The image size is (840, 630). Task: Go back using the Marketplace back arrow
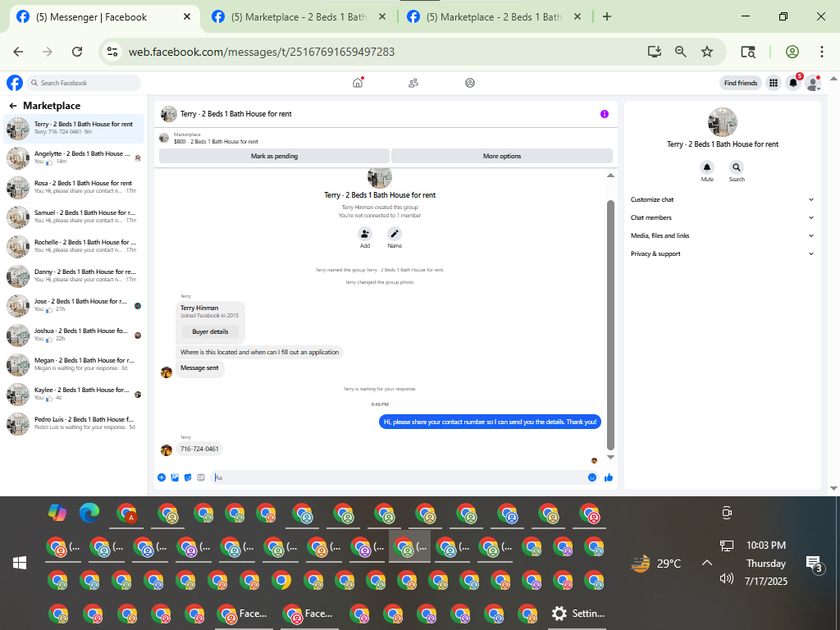pos(13,106)
